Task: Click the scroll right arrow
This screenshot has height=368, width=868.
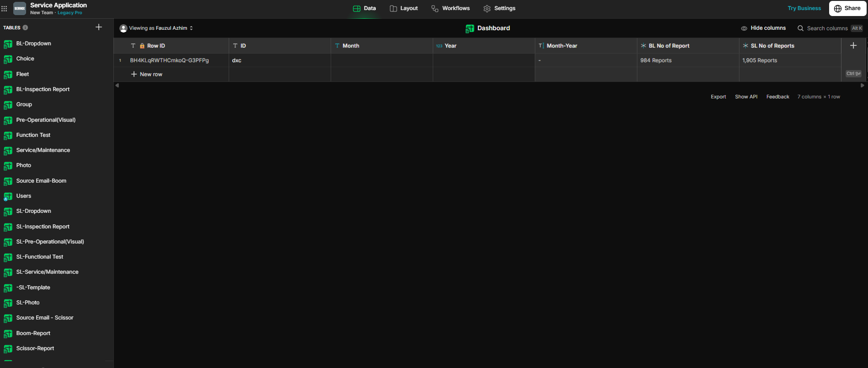Action: 863,85
